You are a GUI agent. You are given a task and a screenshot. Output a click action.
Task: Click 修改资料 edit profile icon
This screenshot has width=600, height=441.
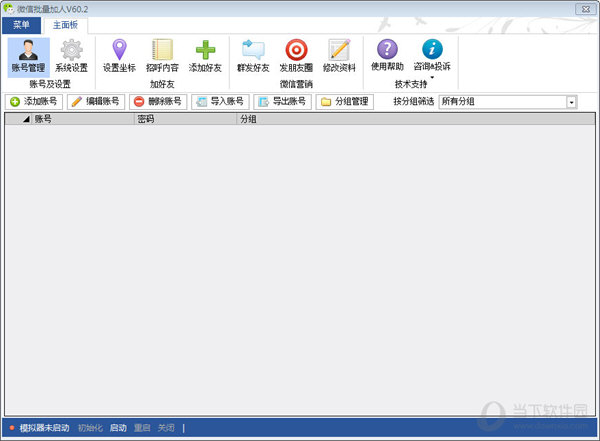(339, 55)
